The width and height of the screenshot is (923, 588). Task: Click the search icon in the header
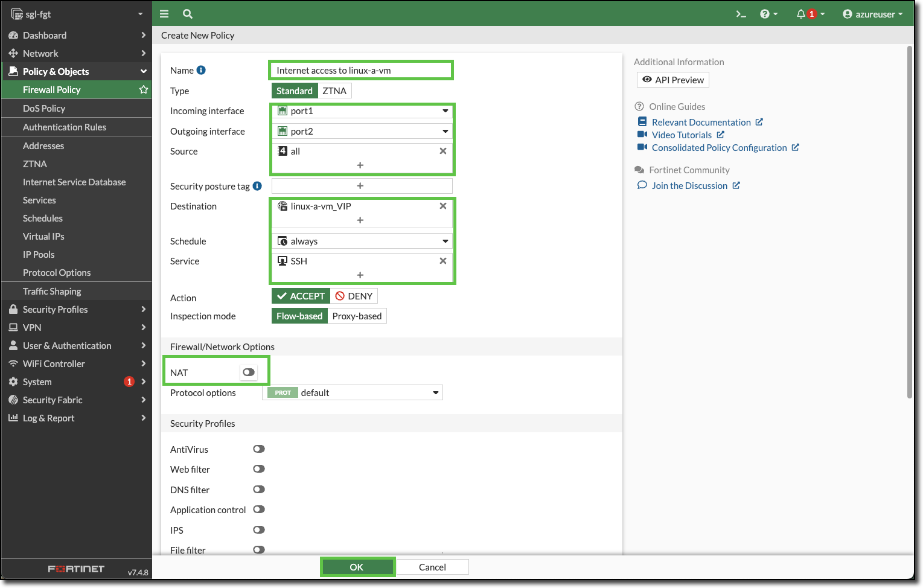[187, 13]
